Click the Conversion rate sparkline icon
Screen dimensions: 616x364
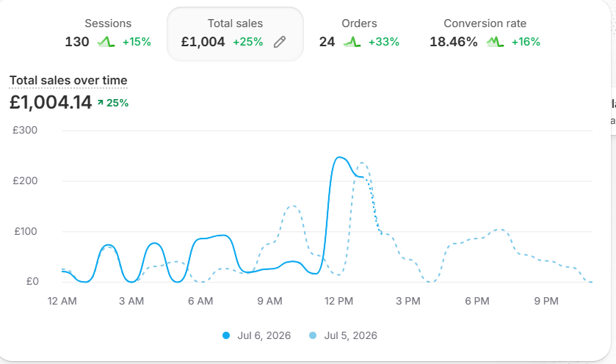tap(495, 42)
